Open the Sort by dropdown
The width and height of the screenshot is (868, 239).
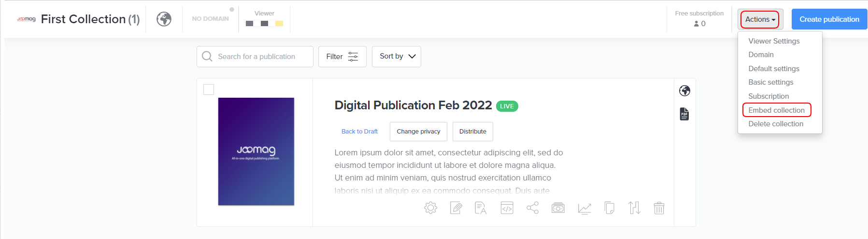[397, 57]
